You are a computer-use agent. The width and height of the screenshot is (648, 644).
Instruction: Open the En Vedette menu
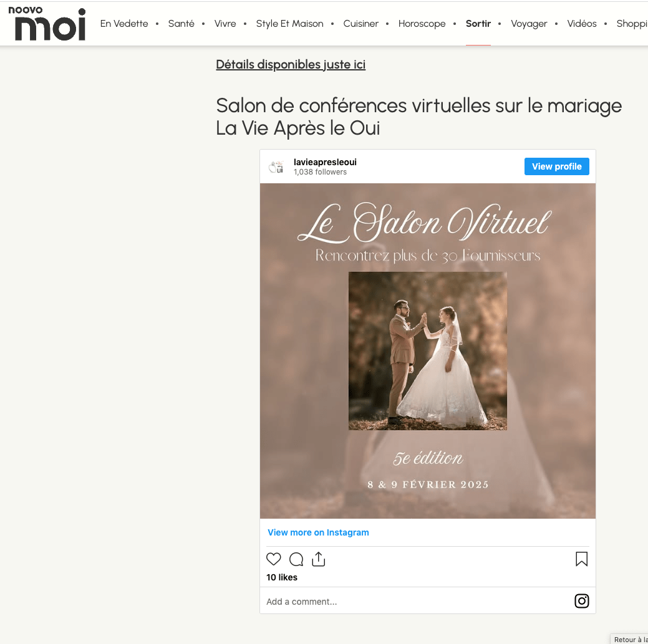click(124, 24)
